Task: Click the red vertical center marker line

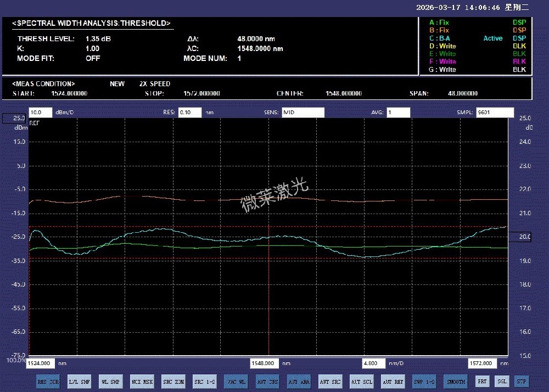Action: coord(268,290)
